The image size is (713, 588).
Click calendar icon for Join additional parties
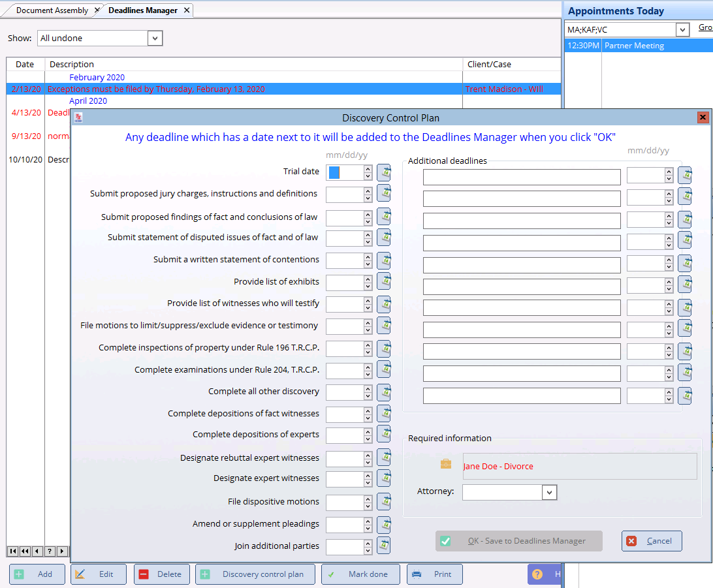(x=384, y=546)
